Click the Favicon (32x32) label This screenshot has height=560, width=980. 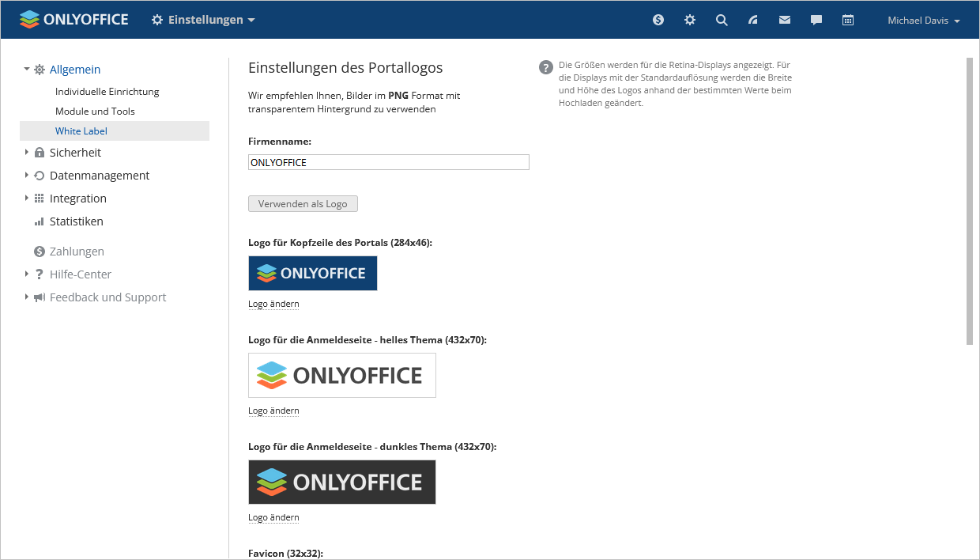coord(285,553)
